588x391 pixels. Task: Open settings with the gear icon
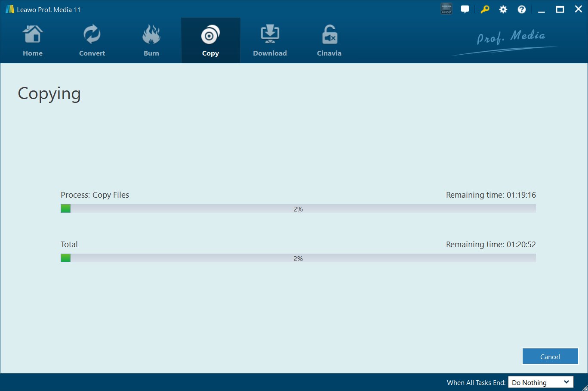pyautogui.click(x=503, y=9)
